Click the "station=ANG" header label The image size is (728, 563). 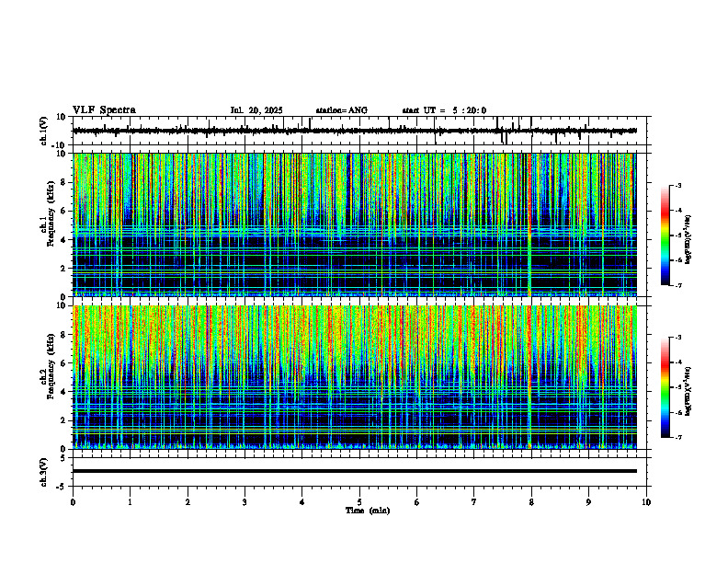(x=342, y=110)
